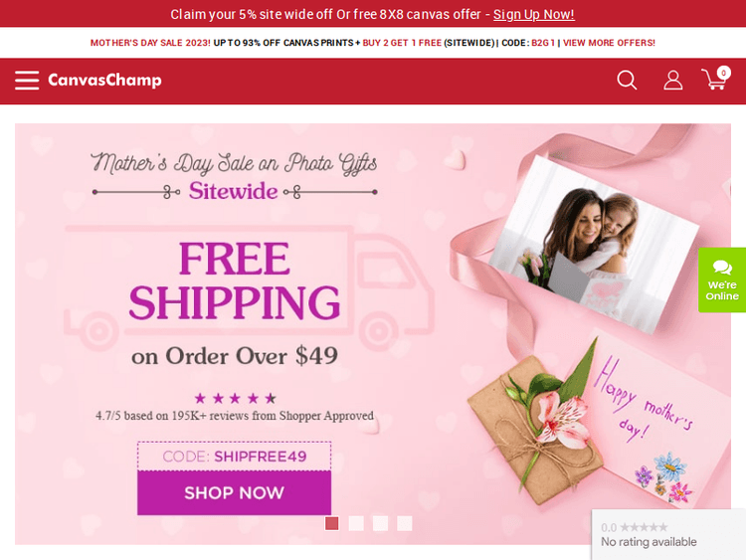
Task: Open the hamburger navigation menu
Action: 27,80
